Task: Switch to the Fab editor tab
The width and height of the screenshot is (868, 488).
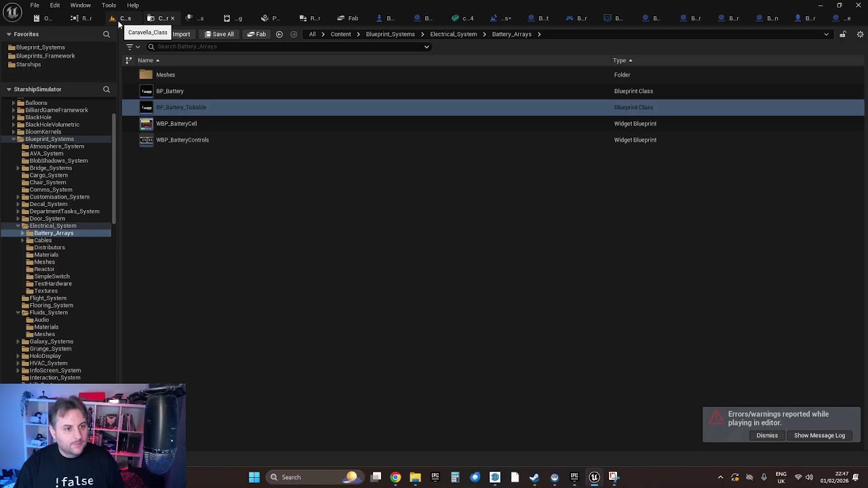Action: click(x=348, y=18)
